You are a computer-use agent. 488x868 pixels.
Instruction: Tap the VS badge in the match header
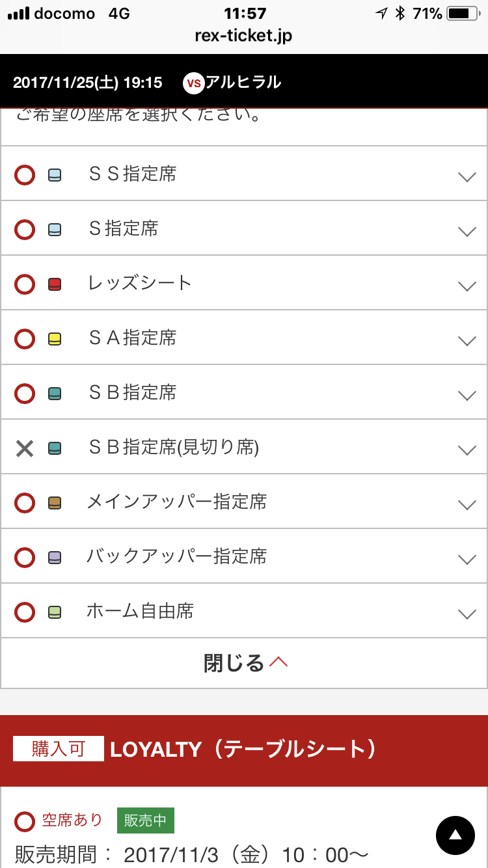click(193, 83)
